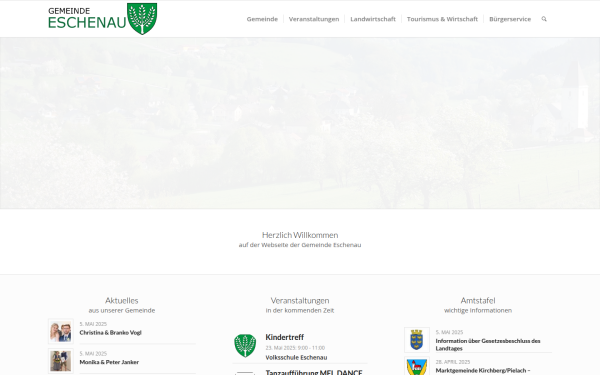This screenshot has height=375, width=600.
Task: Open the Monika & Peter Janker article
Action: [109, 362]
